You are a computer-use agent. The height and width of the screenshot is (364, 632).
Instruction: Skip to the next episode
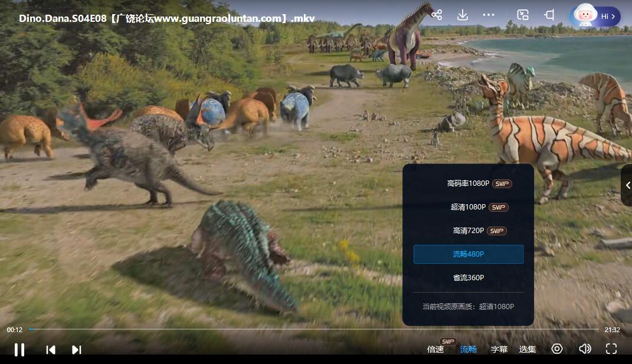click(x=77, y=349)
